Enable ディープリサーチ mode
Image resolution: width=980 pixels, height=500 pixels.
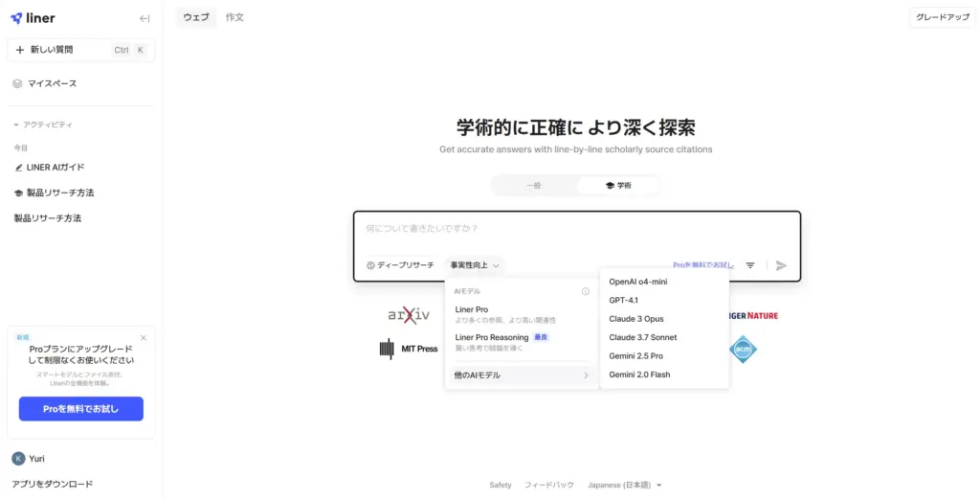pyautogui.click(x=400, y=265)
